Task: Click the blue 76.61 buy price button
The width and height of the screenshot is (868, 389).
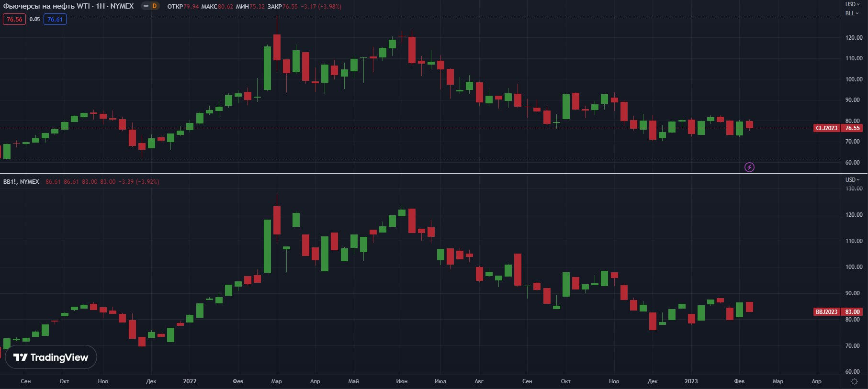Action: click(x=55, y=19)
